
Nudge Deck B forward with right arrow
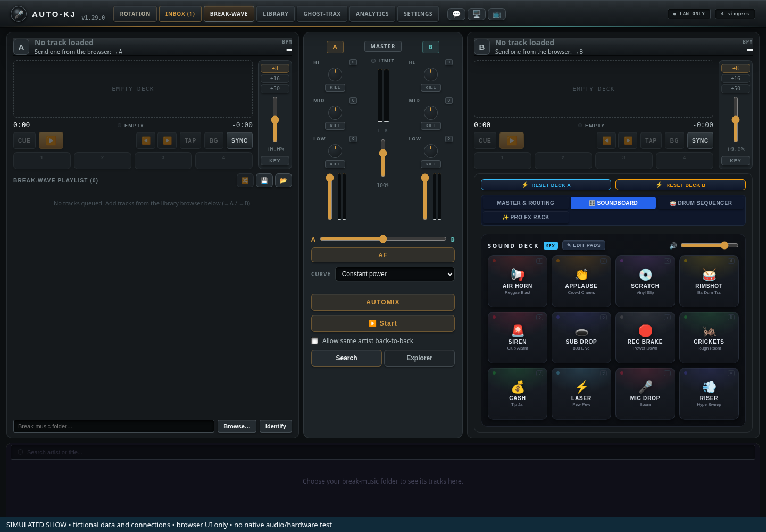click(x=628, y=140)
